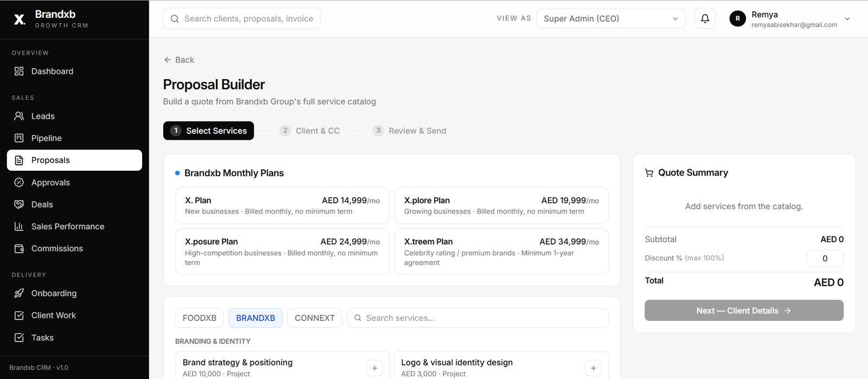
Task: Click the Subtotal AED 0 value
Action: pyautogui.click(x=832, y=239)
